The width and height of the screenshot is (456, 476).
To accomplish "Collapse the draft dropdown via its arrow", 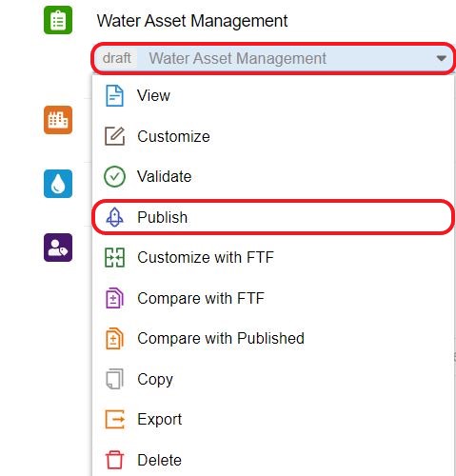I will [442, 58].
